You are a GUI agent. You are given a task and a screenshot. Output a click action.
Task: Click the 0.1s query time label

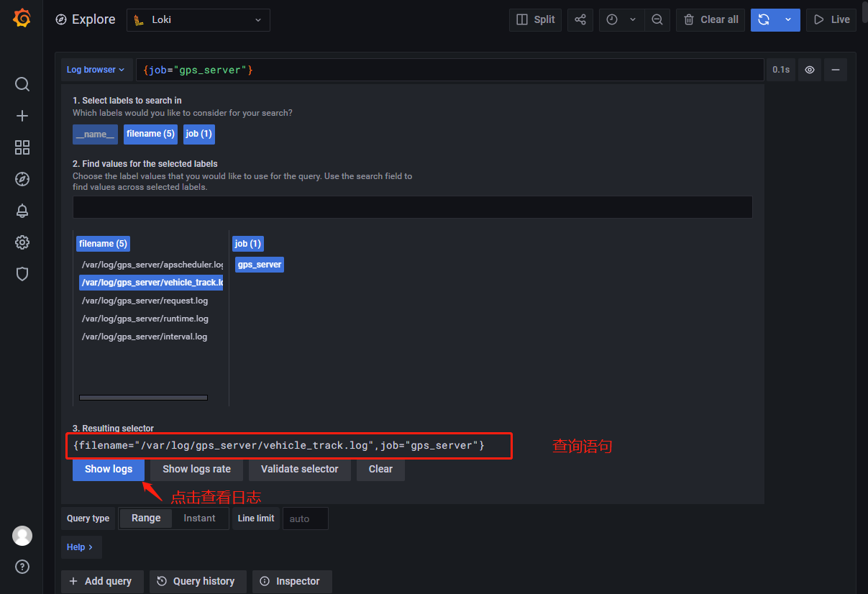[x=781, y=70]
